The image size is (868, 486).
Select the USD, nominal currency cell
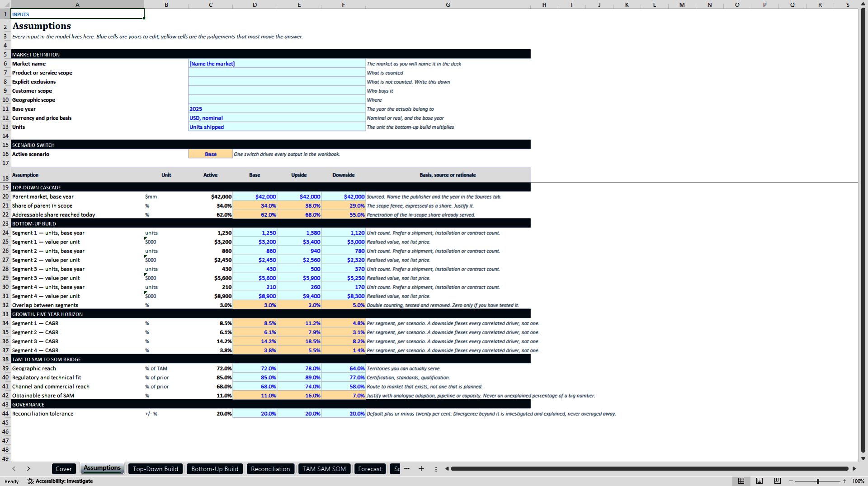pos(277,118)
